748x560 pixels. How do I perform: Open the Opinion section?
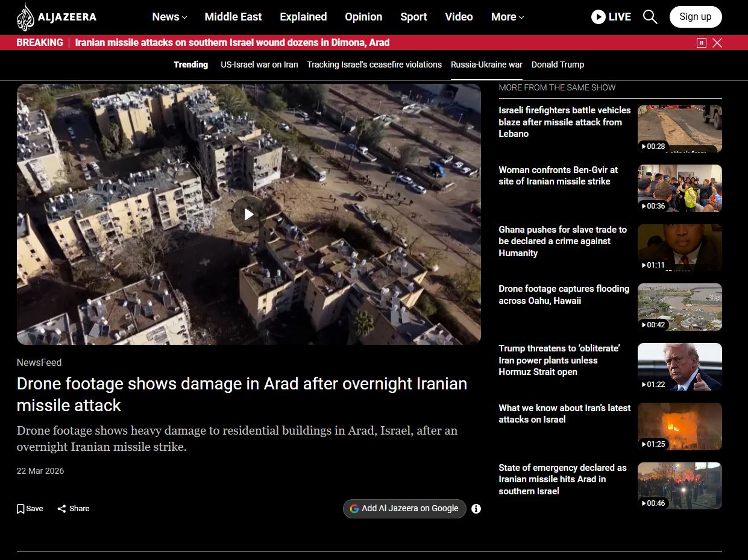point(363,17)
